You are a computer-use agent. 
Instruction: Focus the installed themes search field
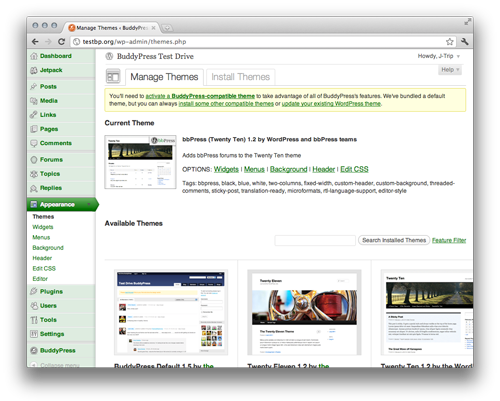[x=315, y=240]
